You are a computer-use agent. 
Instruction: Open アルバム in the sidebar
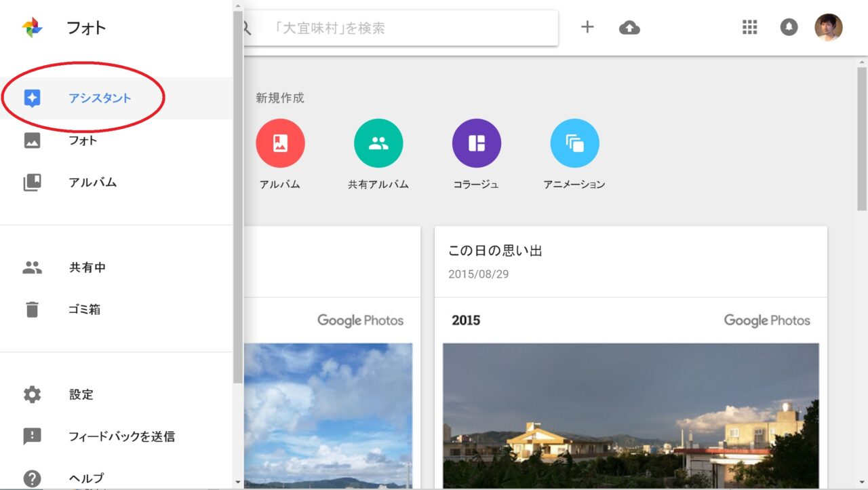[x=92, y=183]
